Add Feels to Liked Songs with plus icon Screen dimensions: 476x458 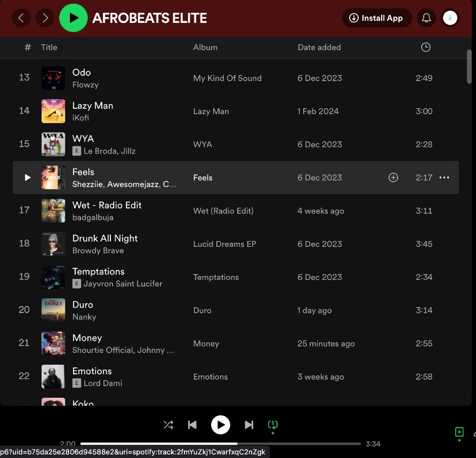tap(393, 178)
